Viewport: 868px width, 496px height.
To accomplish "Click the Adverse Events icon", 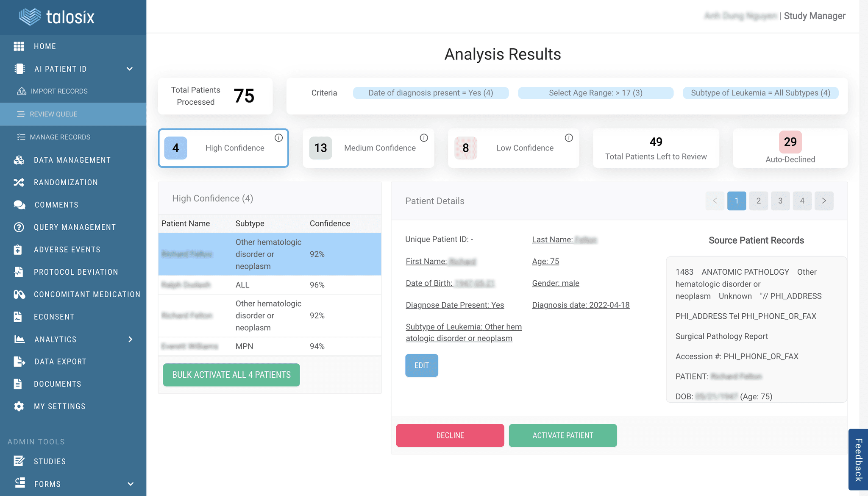I will (x=19, y=249).
